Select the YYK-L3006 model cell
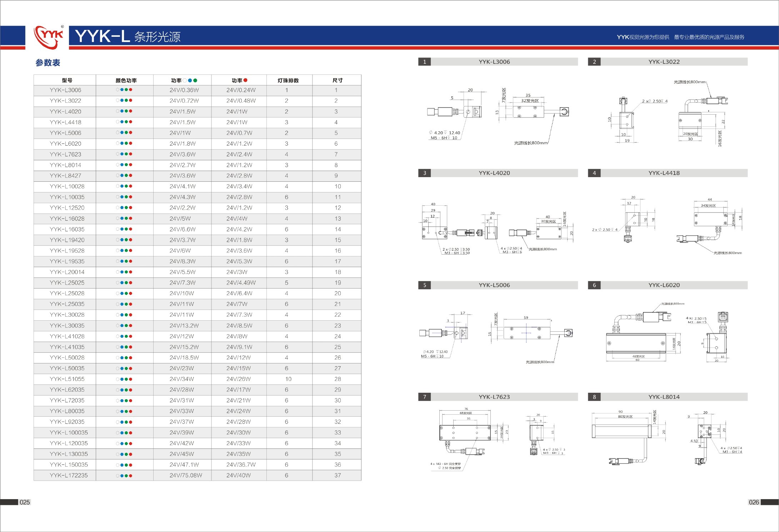 click(65, 90)
